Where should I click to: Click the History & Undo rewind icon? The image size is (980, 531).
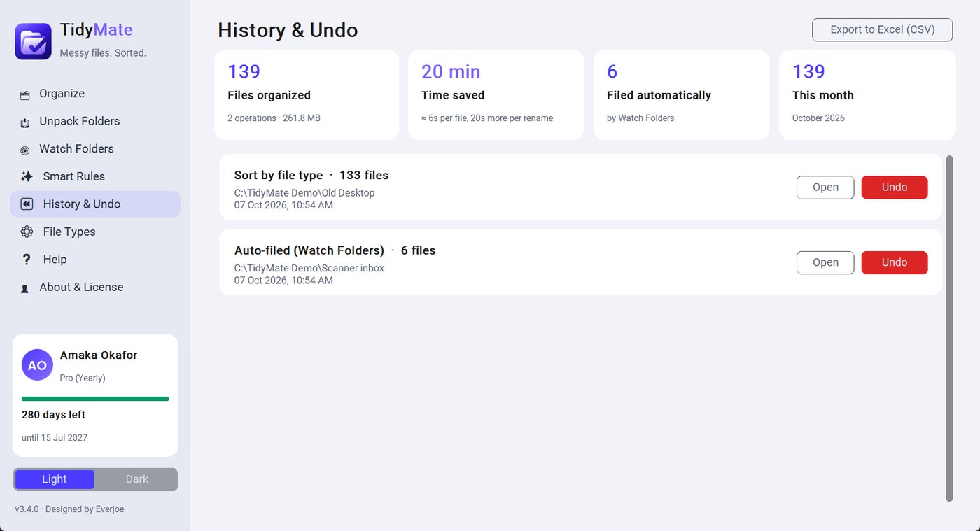pyautogui.click(x=27, y=204)
